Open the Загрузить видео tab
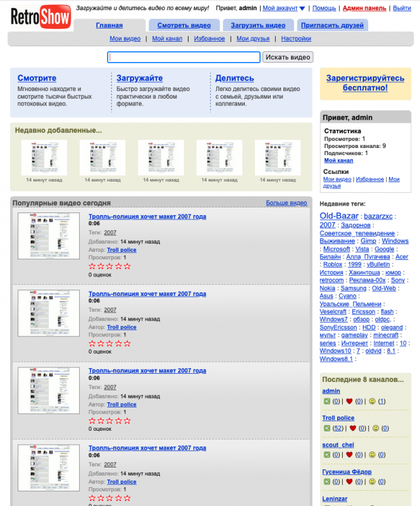This screenshot has width=420, height=506. tap(257, 25)
